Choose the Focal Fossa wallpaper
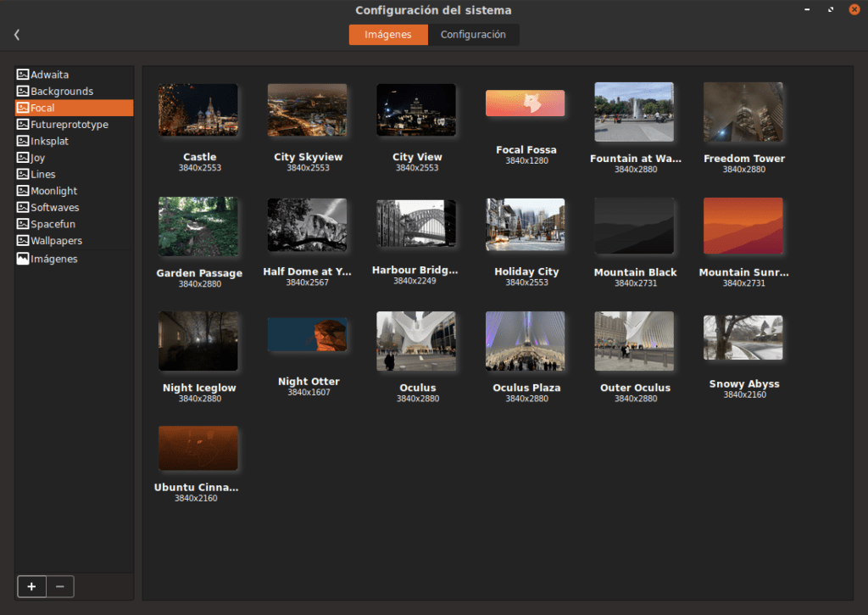Image resolution: width=868 pixels, height=615 pixels. pyautogui.click(x=525, y=103)
